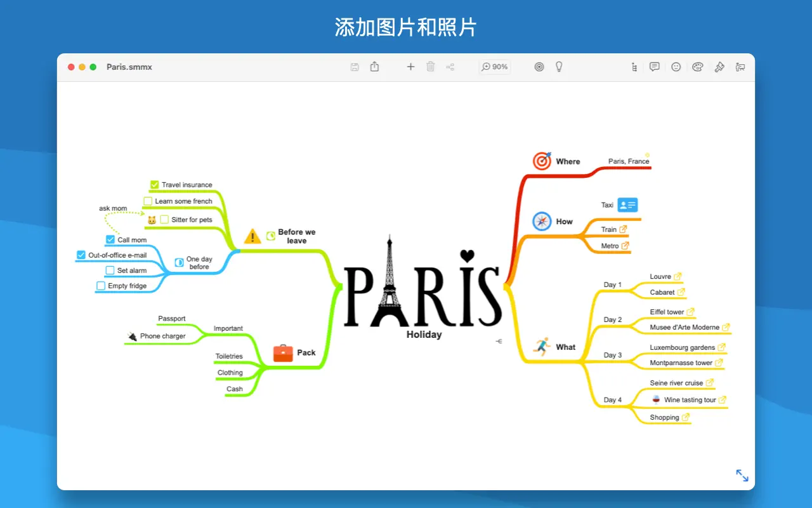Open the Metro external link icon
This screenshot has height=508, width=812.
click(625, 246)
